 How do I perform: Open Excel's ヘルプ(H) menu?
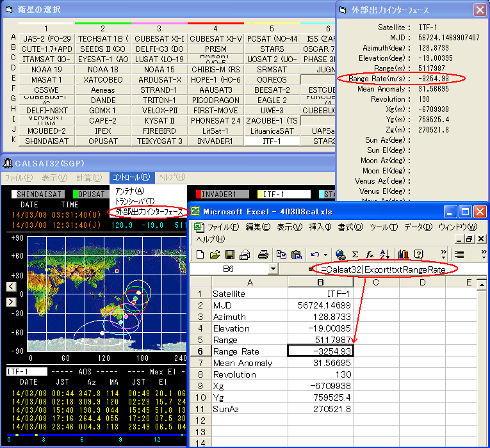tap(211, 239)
